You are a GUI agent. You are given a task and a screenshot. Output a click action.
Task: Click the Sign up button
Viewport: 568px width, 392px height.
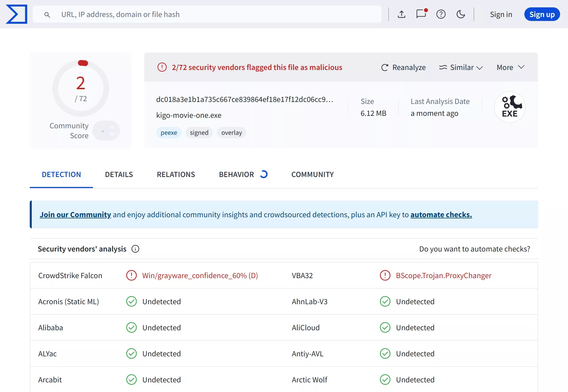click(542, 14)
